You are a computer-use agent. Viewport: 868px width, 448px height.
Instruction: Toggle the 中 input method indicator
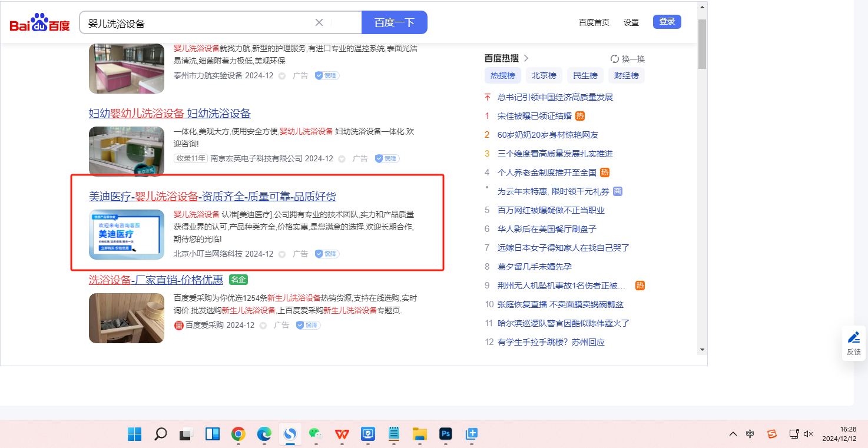(750, 434)
